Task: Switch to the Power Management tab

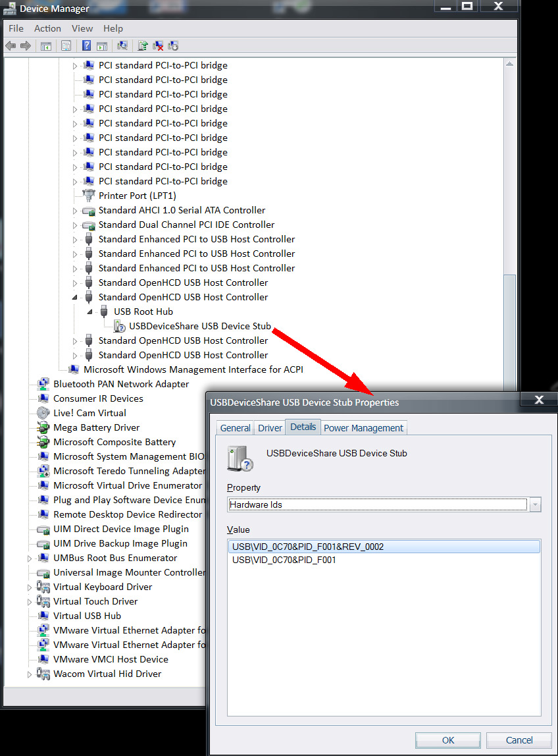Action: click(363, 427)
